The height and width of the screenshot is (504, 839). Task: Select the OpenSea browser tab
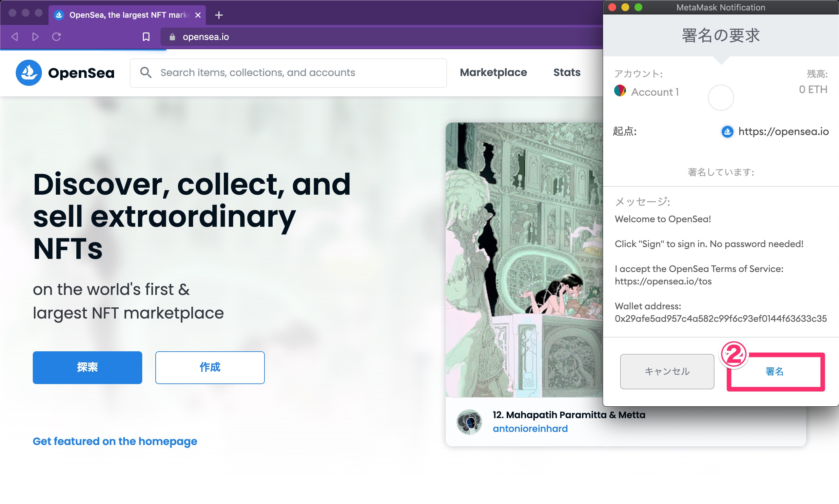click(x=127, y=15)
